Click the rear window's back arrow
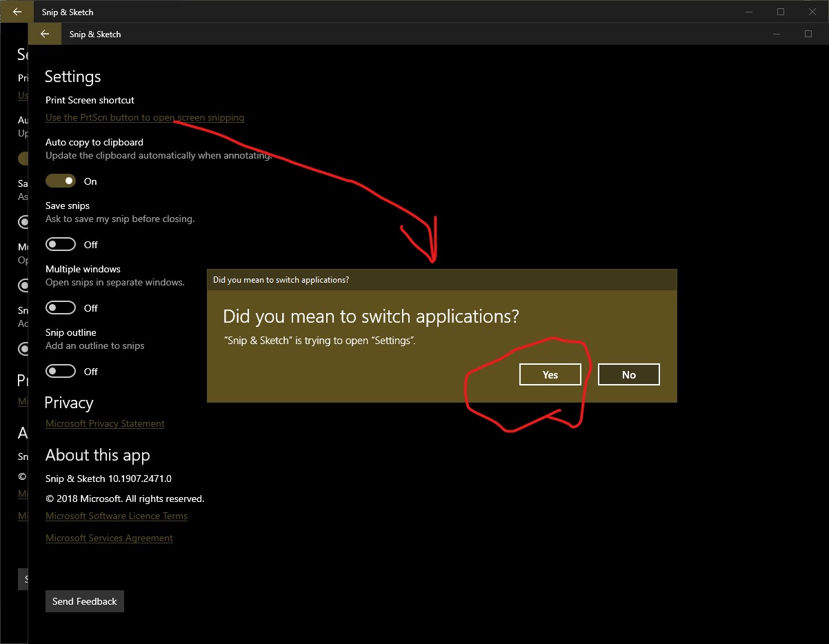The image size is (829, 644). [17, 12]
